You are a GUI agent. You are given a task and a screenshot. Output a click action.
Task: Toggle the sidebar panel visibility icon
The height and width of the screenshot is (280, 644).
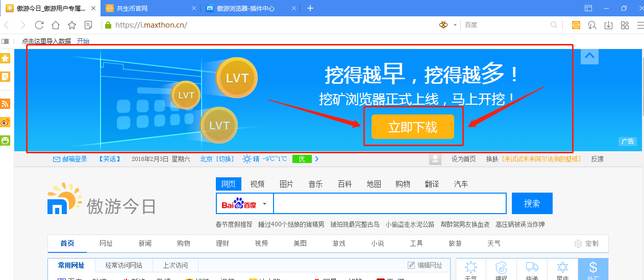[6, 41]
